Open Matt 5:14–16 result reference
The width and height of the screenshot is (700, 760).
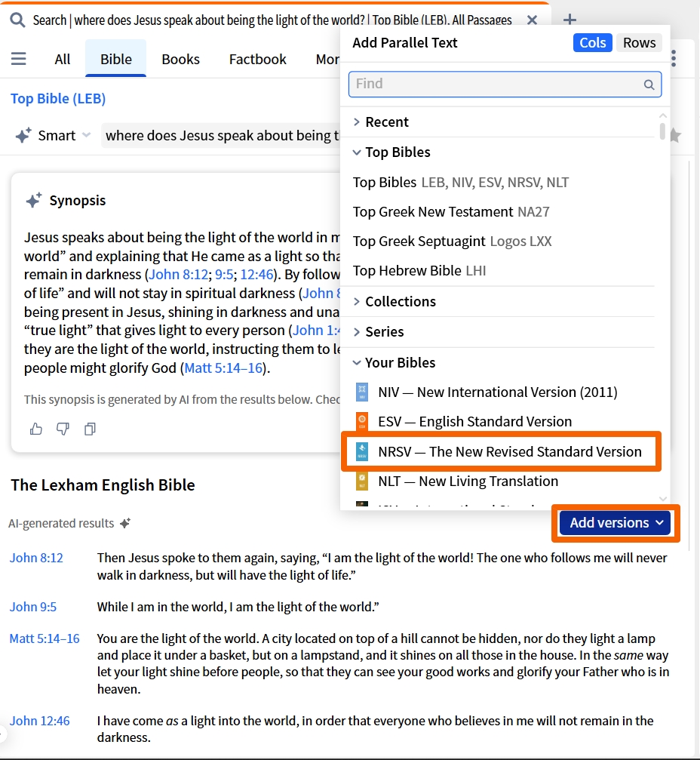pyautogui.click(x=45, y=638)
